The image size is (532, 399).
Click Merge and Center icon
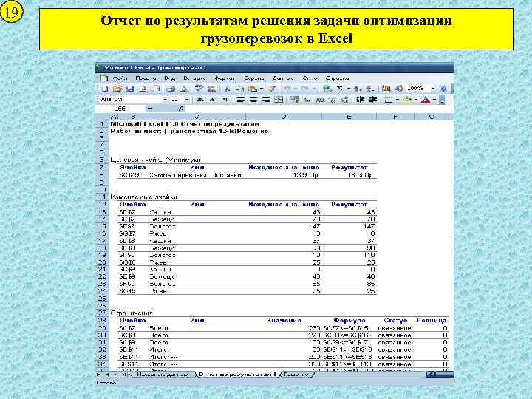click(x=279, y=100)
